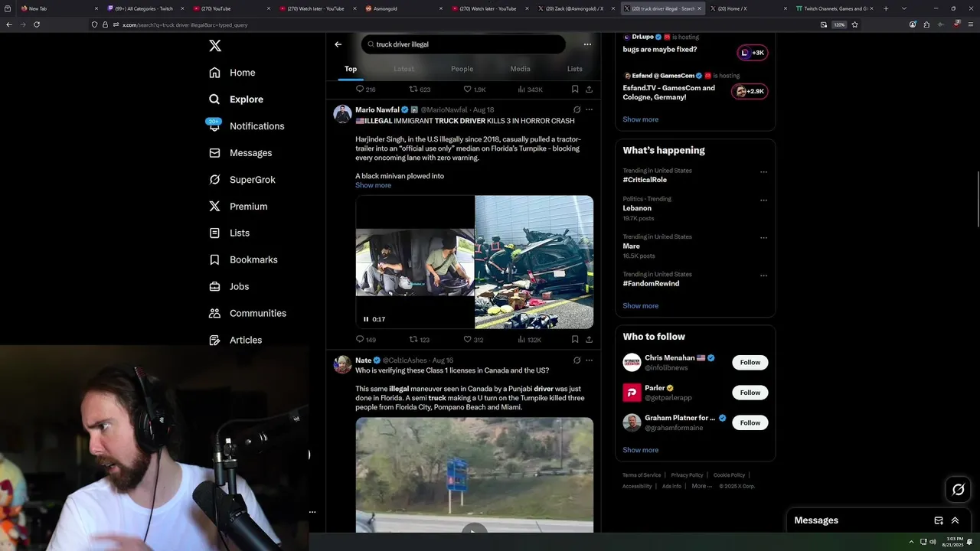Click the Articles sidebar icon
980x551 pixels.
(215, 340)
